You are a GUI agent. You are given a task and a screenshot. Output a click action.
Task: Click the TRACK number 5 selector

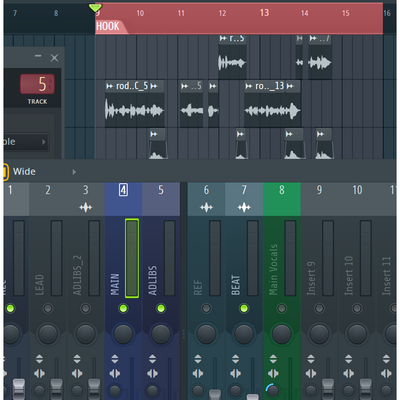click(x=37, y=84)
